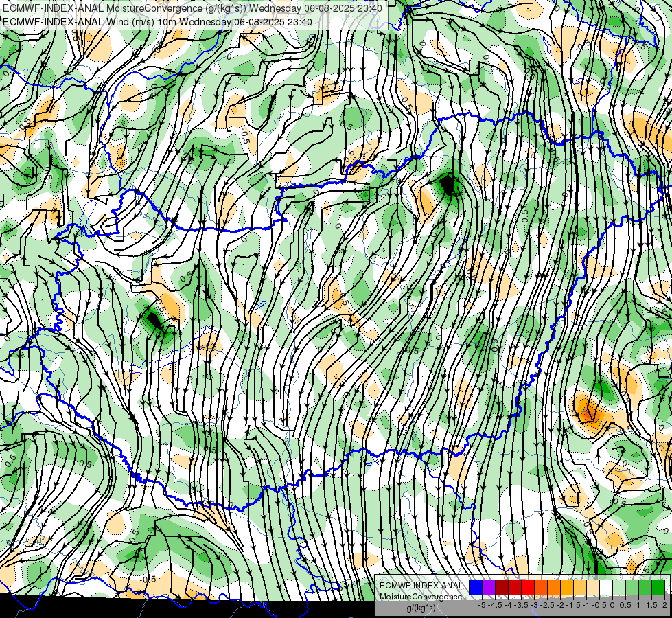The height and width of the screenshot is (618, 672).
Task: Pick the legend swatch between -4 and -3.5
Action: (x=515, y=588)
